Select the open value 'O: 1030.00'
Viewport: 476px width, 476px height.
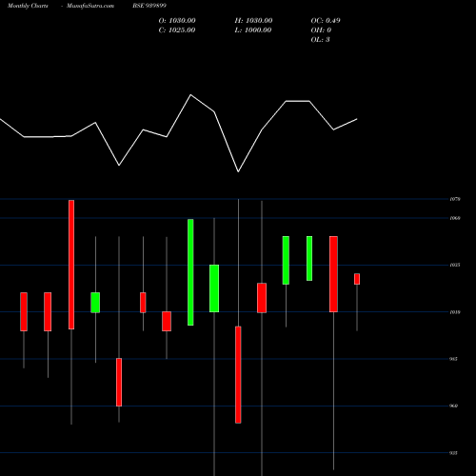click(177, 21)
